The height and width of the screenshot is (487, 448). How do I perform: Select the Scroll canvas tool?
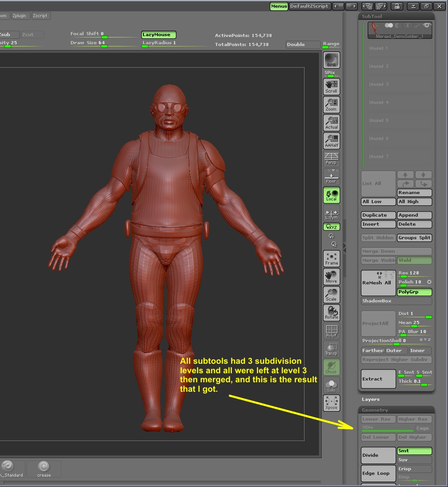point(332,86)
